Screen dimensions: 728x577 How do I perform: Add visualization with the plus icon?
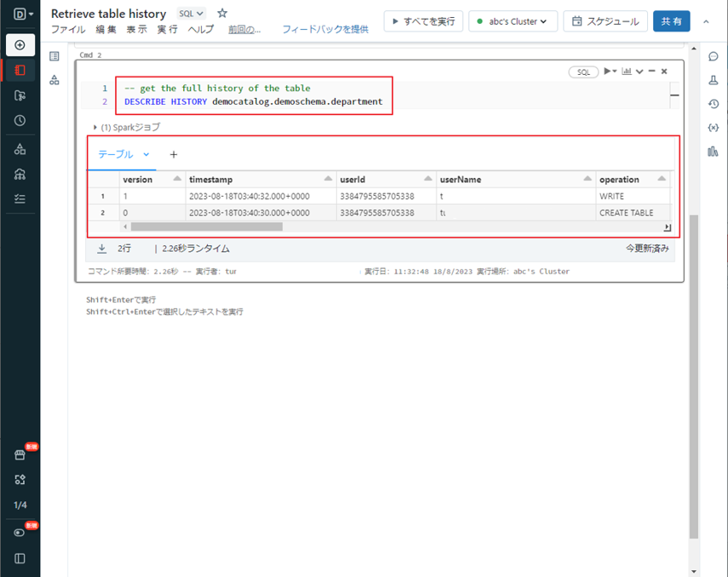[174, 155]
